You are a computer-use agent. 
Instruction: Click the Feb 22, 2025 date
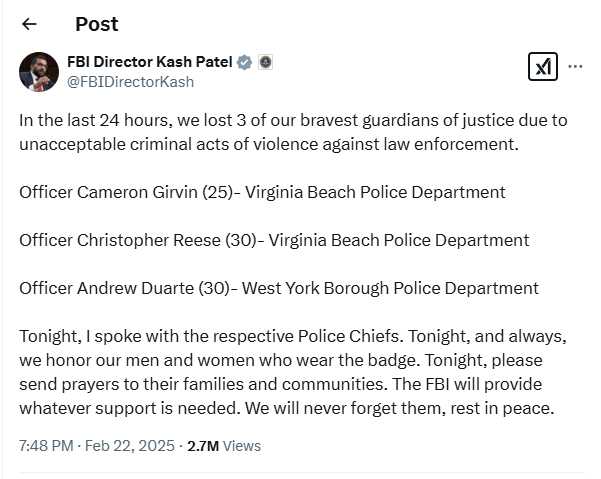coord(130,446)
